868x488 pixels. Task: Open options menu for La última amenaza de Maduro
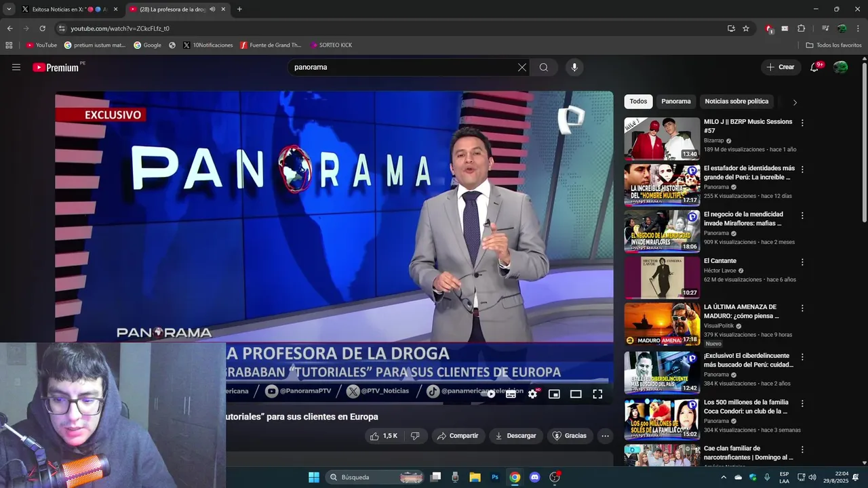click(x=802, y=308)
